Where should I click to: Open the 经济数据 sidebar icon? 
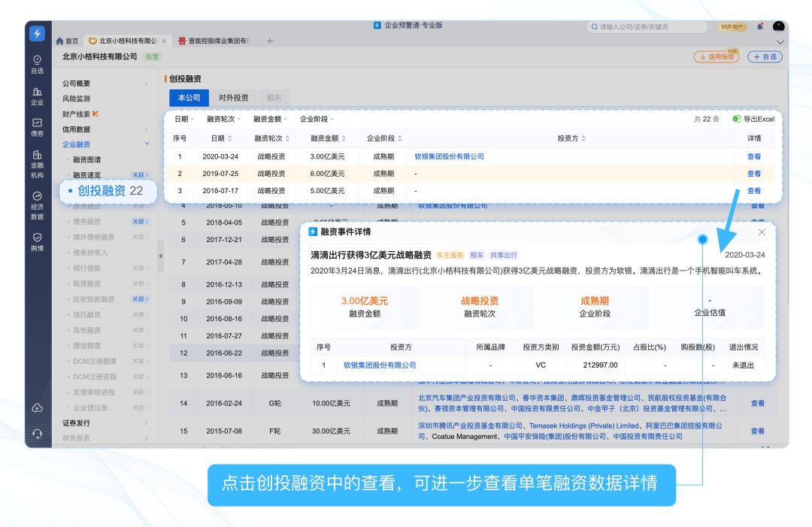[38, 205]
